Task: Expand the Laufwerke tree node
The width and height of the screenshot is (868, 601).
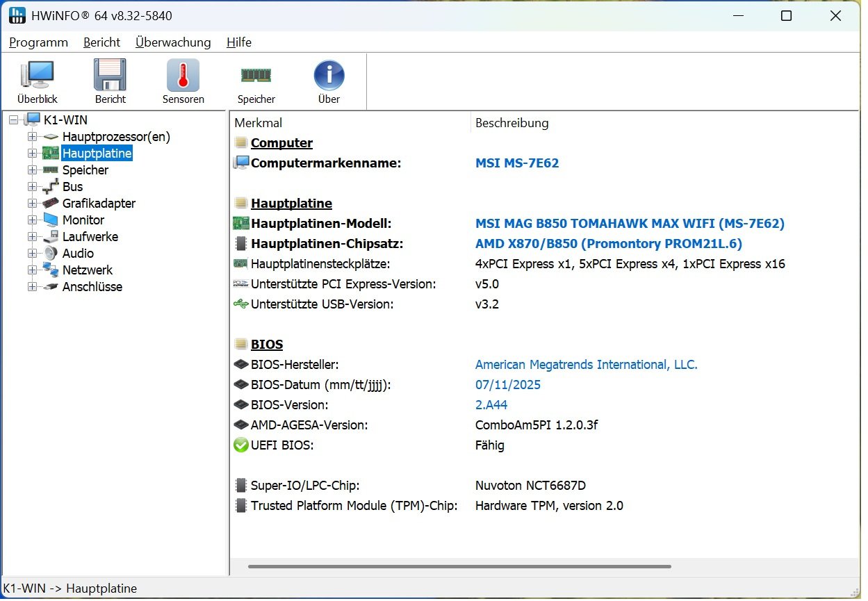Action: coord(32,237)
